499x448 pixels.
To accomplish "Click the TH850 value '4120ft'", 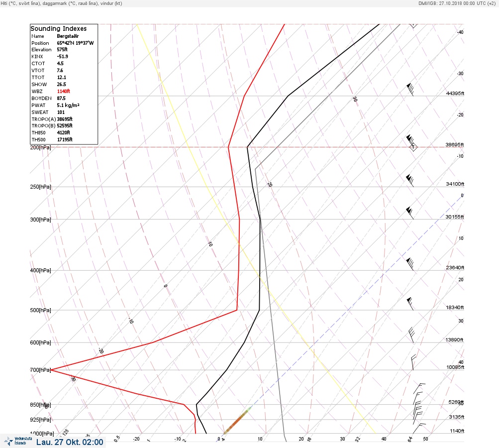I will pos(63,132).
